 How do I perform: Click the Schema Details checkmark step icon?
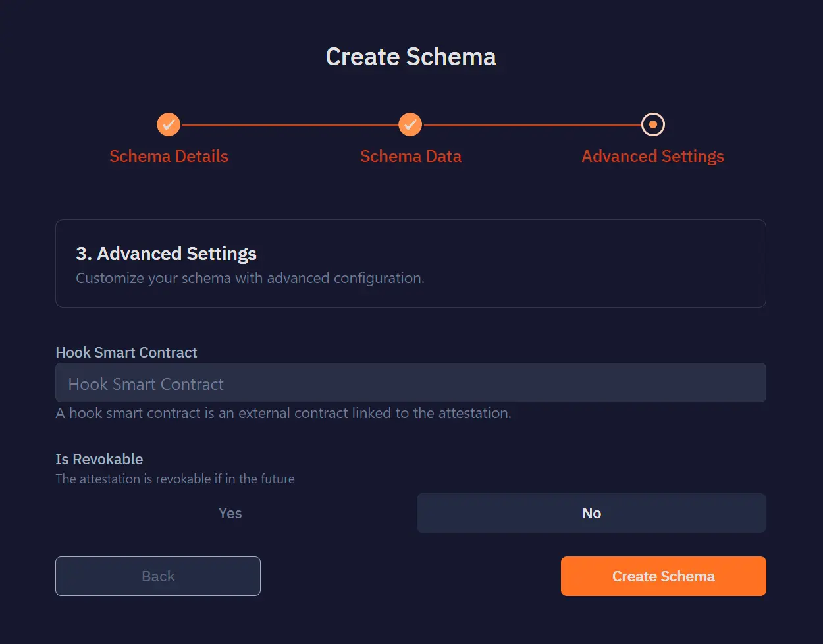coord(169,124)
